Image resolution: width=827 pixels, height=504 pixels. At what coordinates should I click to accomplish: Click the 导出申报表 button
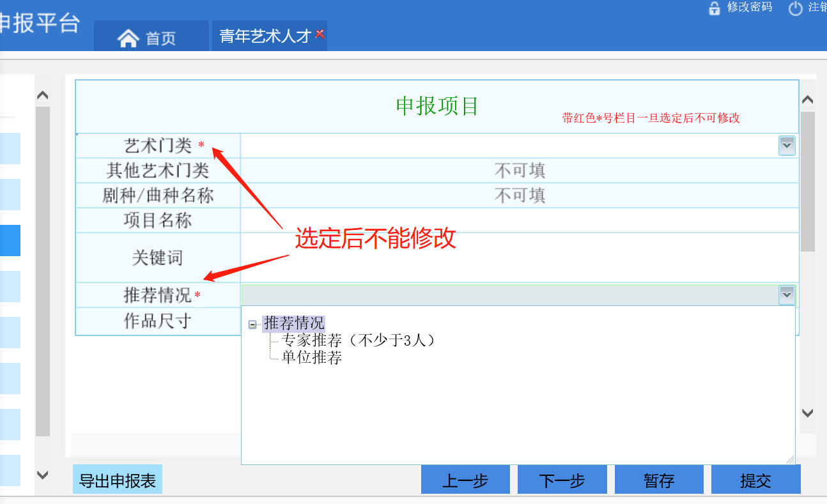[118, 480]
